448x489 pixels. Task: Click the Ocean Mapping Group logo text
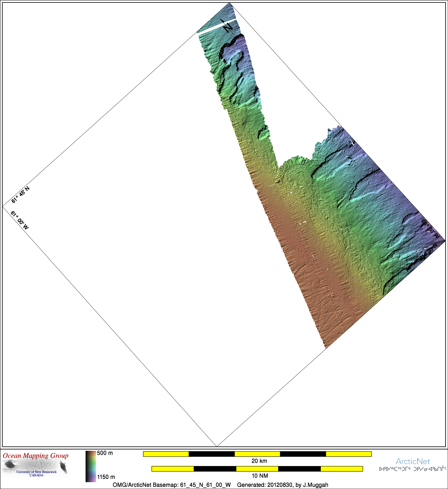click(x=36, y=456)
